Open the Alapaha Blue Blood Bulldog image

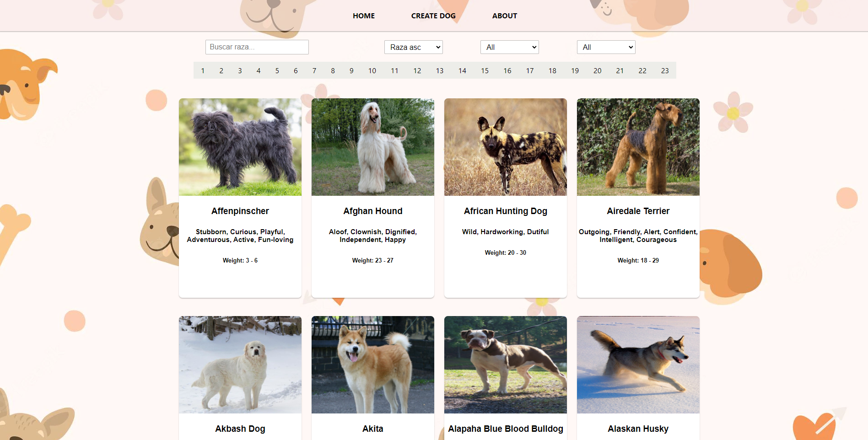pyautogui.click(x=505, y=365)
